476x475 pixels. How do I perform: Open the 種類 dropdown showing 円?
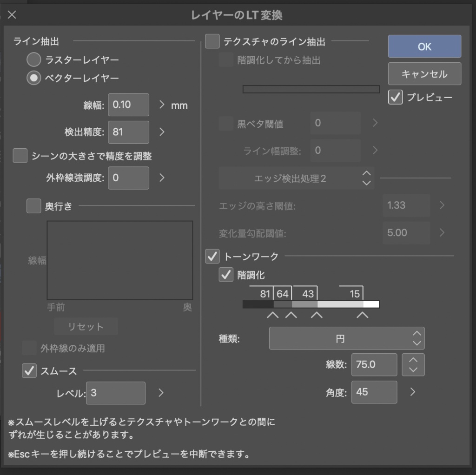[346, 338]
